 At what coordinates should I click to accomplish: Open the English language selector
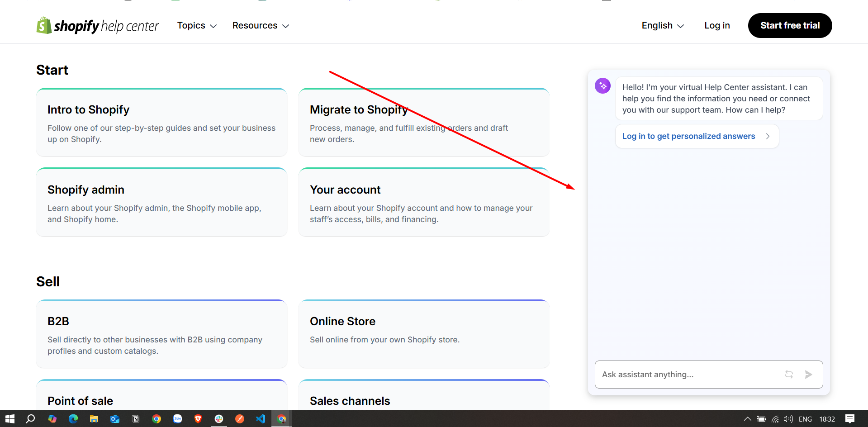tap(663, 26)
